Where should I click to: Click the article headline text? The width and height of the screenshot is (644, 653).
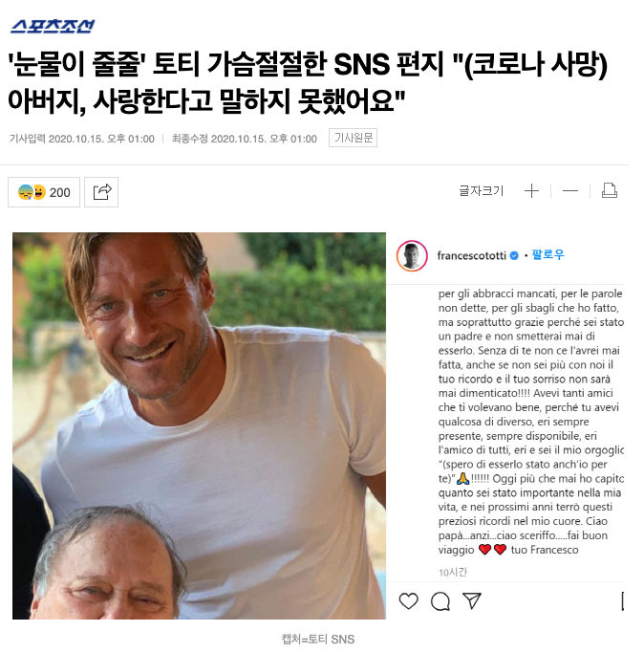pos(308,83)
